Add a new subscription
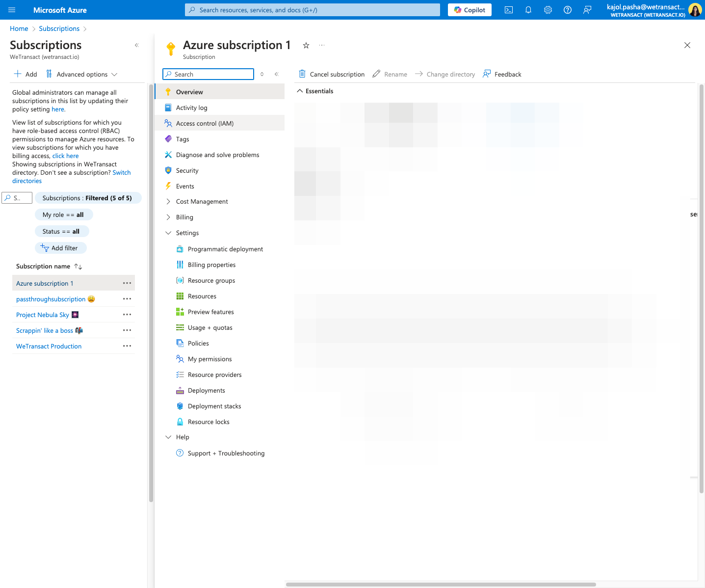The height and width of the screenshot is (588, 705). 26,74
